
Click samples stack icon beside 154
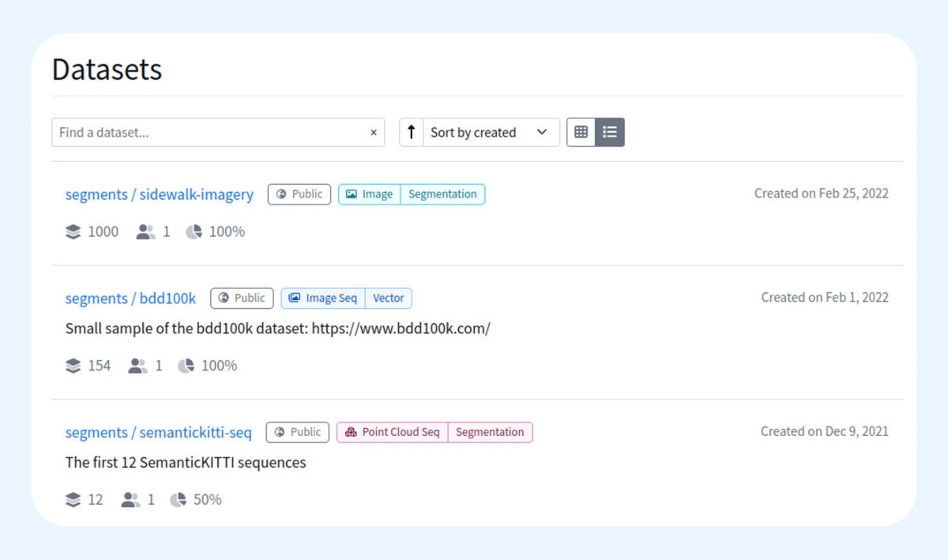[x=73, y=366]
